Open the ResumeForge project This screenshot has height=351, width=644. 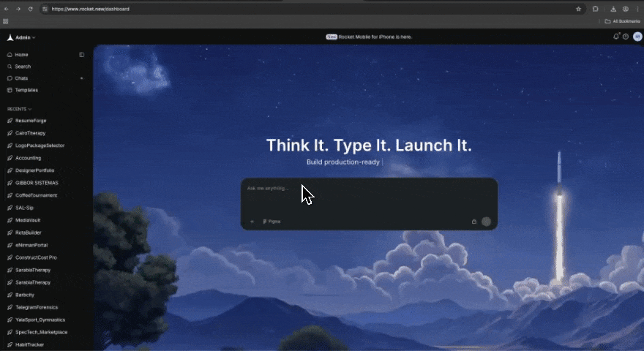(31, 121)
